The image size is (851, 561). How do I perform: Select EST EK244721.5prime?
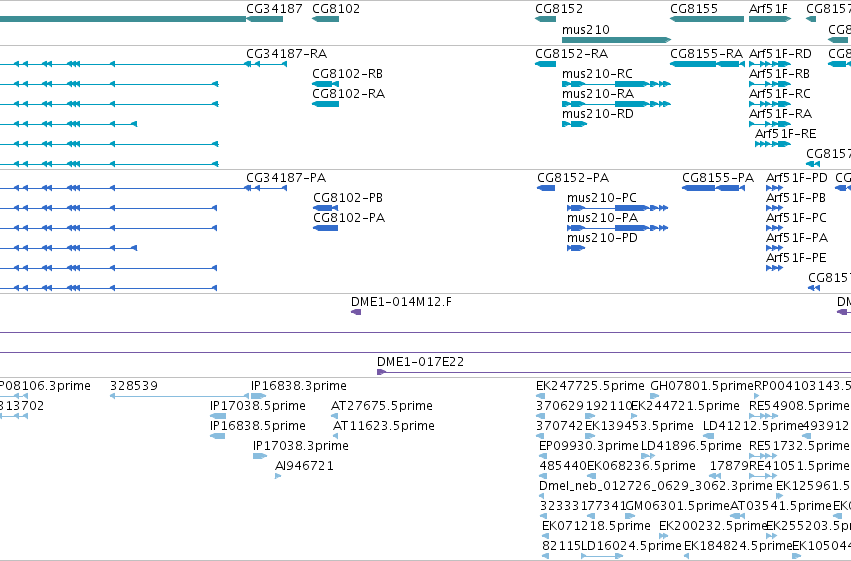click(x=685, y=406)
